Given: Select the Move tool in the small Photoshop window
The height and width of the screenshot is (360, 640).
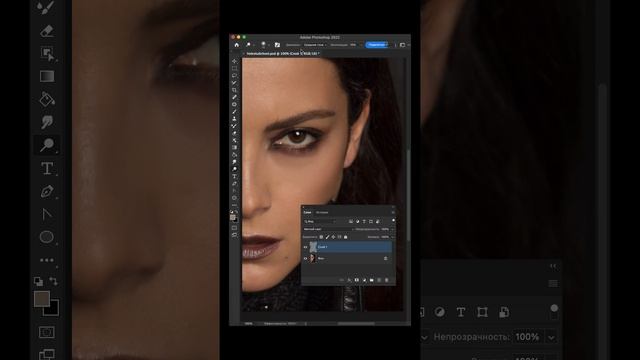Looking at the screenshot, I should point(234,61).
